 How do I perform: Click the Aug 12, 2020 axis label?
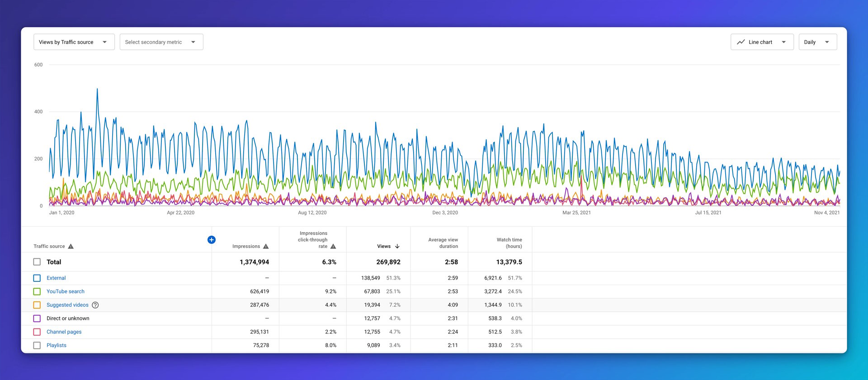pos(312,213)
